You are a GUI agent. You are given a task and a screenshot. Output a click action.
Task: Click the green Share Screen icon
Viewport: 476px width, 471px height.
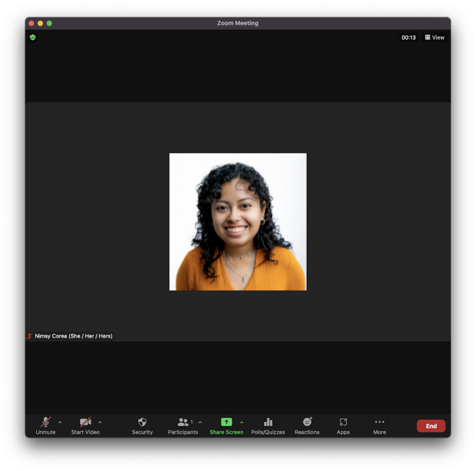click(226, 422)
